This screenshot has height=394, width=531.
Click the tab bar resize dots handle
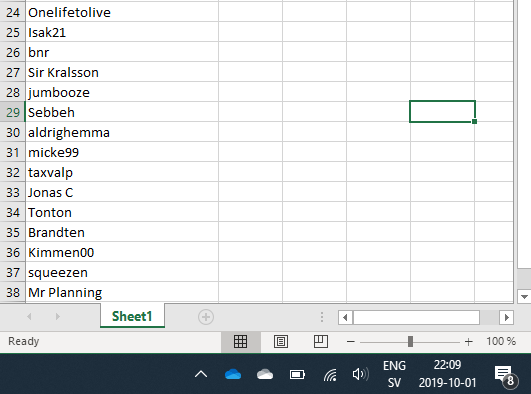pyautogui.click(x=322, y=317)
